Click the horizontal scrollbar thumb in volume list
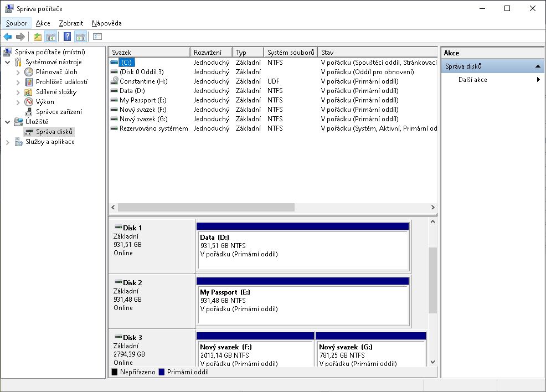 click(206, 207)
